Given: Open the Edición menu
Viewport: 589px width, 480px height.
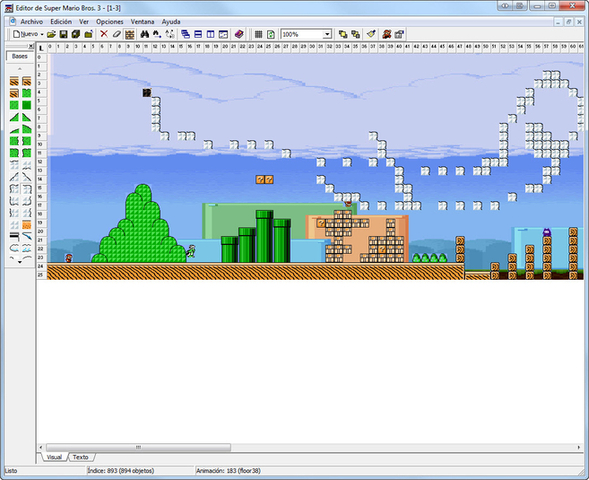Looking at the screenshot, I should (61, 22).
